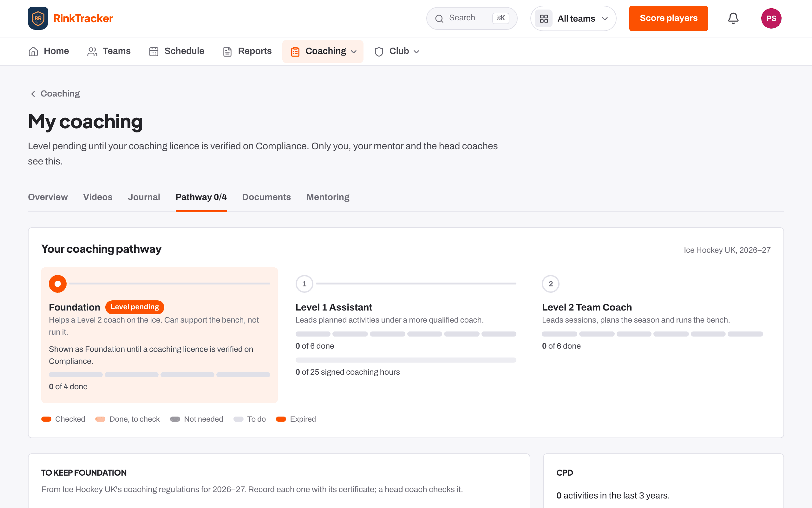Open the Journal tab
The width and height of the screenshot is (812, 508).
pyautogui.click(x=144, y=197)
